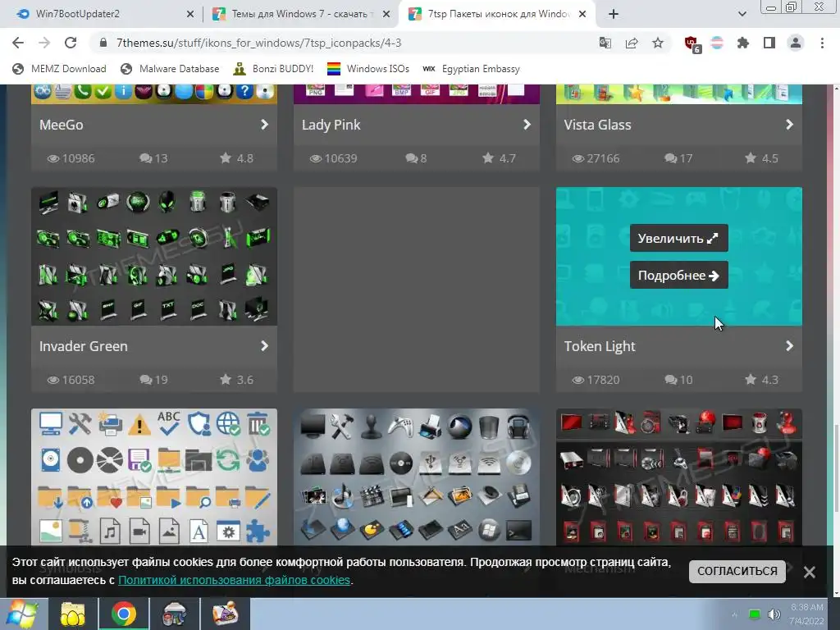Click the Google Translate icon in address bar

pos(605,43)
